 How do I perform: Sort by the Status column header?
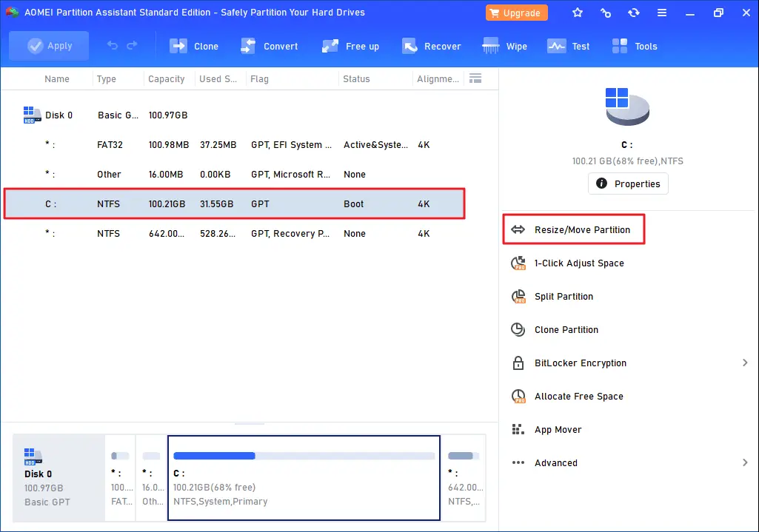(356, 79)
